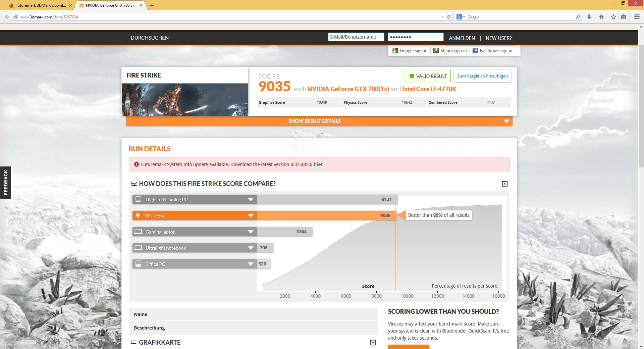Sign in with Google
Image resolution: width=644 pixels, height=349 pixels.
[410, 51]
